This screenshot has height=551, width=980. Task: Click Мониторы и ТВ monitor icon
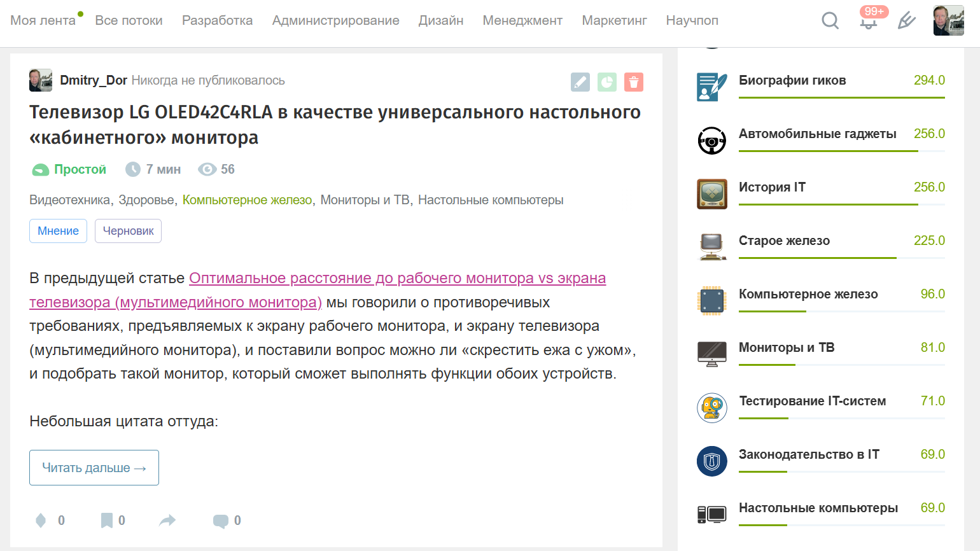tap(712, 354)
